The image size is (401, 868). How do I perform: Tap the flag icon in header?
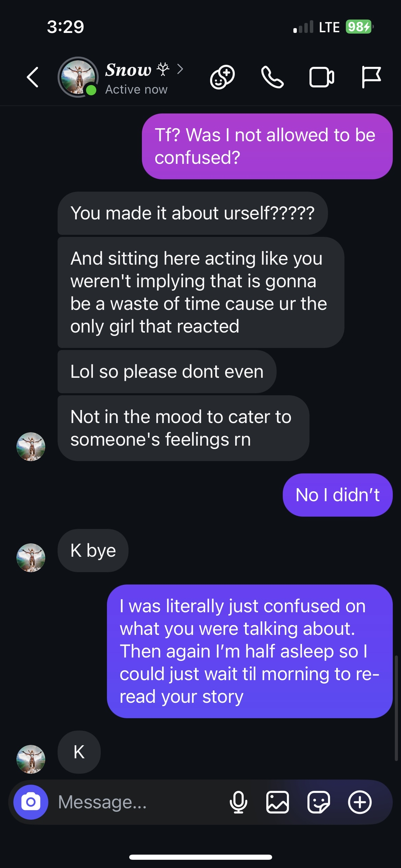tap(371, 77)
